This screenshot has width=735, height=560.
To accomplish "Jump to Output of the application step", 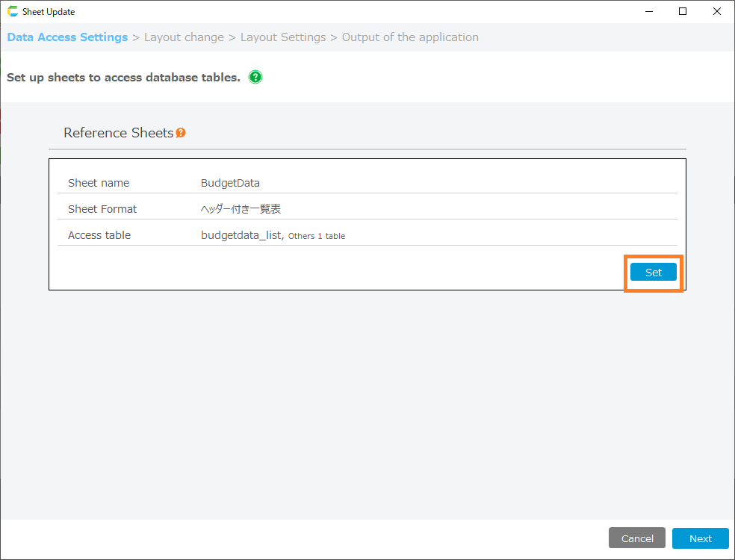I will (410, 37).
